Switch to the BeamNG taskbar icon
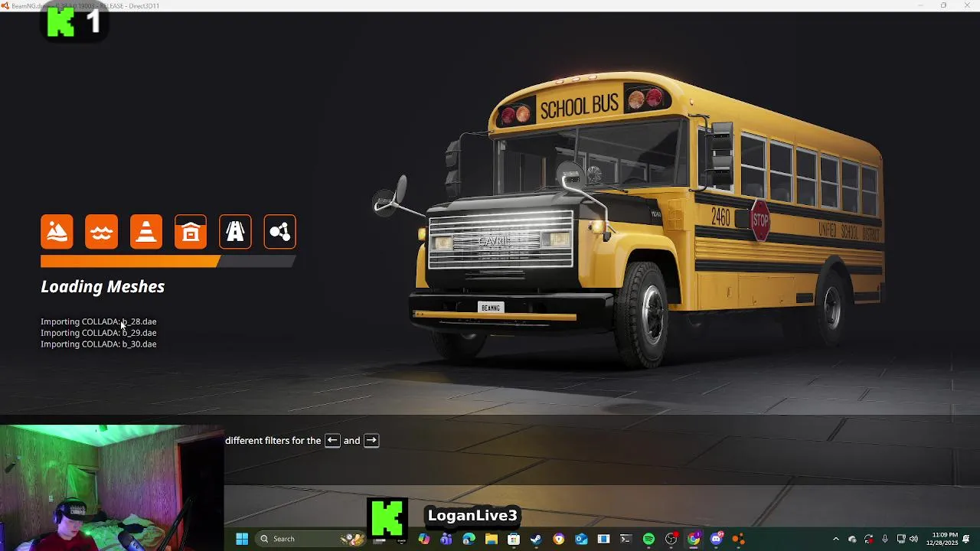Screen dimensions: 980x551 point(738,539)
